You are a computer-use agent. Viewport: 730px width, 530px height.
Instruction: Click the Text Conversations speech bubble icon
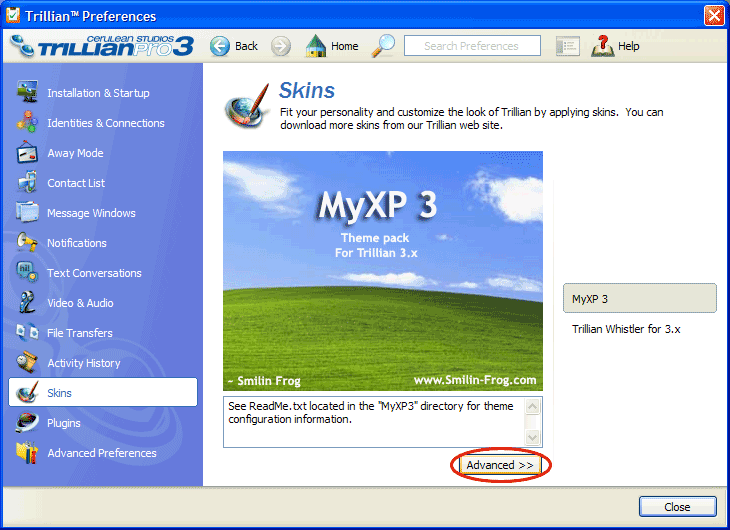click(x=27, y=272)
